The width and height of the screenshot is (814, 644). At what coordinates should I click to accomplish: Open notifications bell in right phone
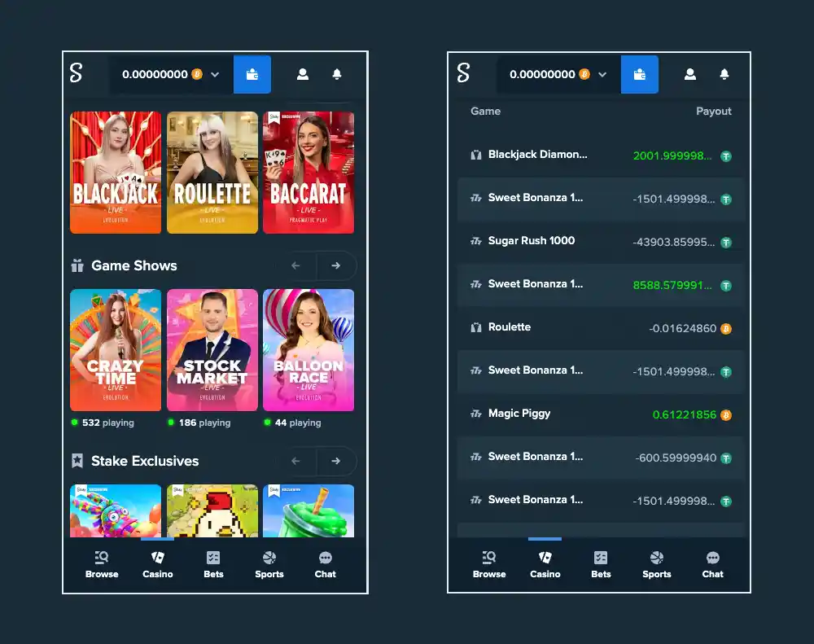[724, 74]
